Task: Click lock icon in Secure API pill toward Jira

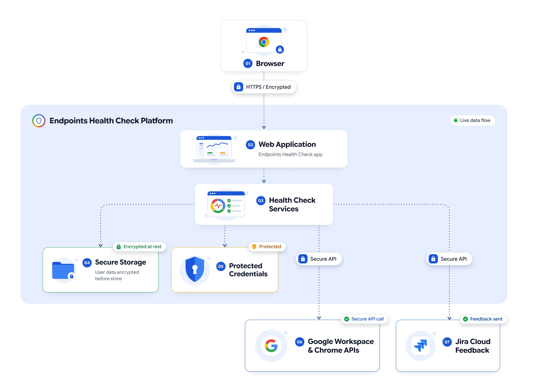Action: [433, 259]
